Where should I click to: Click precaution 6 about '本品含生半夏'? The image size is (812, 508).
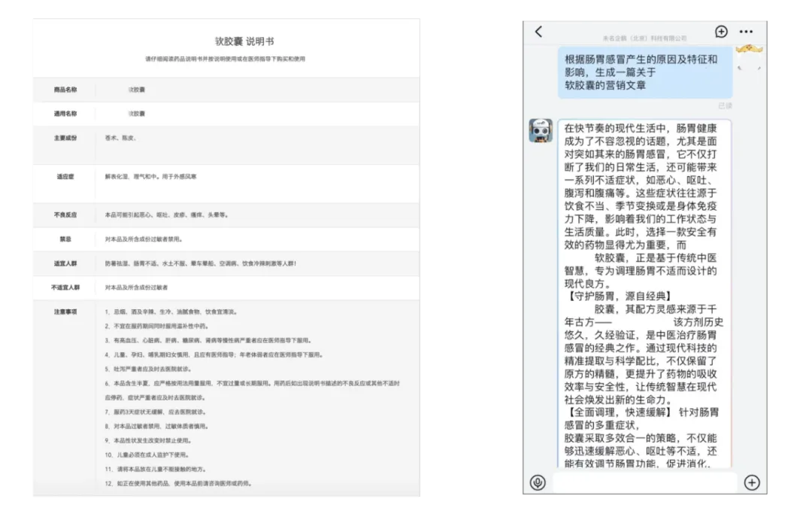click(252, 391)
